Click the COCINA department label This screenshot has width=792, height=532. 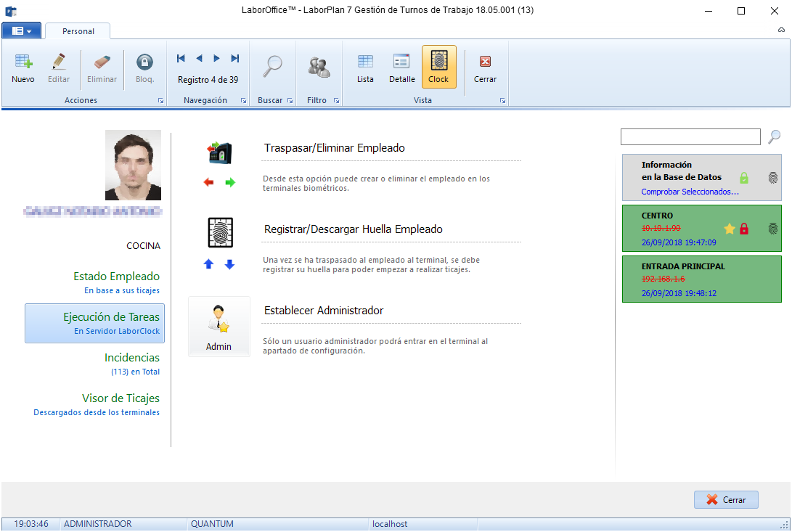coord(143,246)
